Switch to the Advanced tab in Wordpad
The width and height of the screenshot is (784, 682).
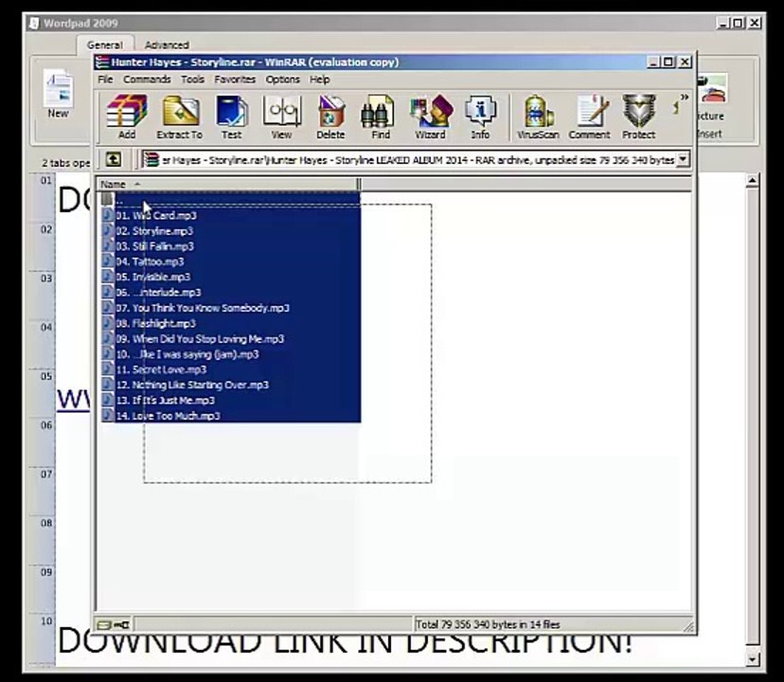(x=167, y=45)
